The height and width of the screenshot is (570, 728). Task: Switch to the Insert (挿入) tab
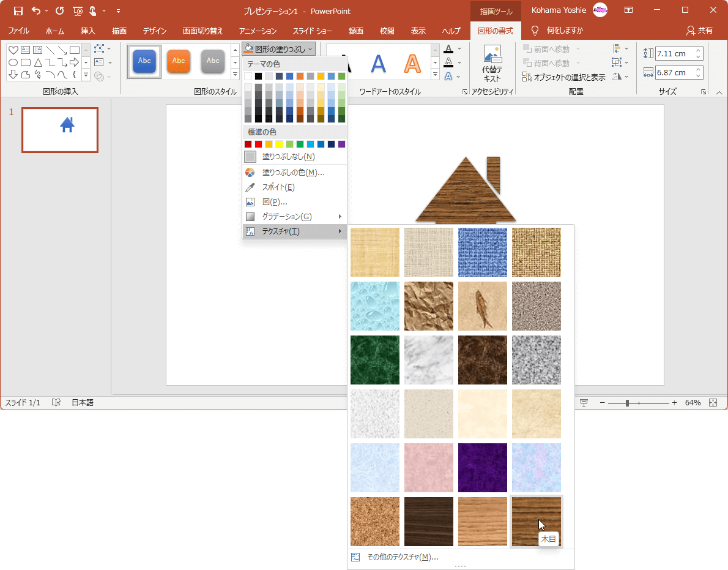(88, 31)
